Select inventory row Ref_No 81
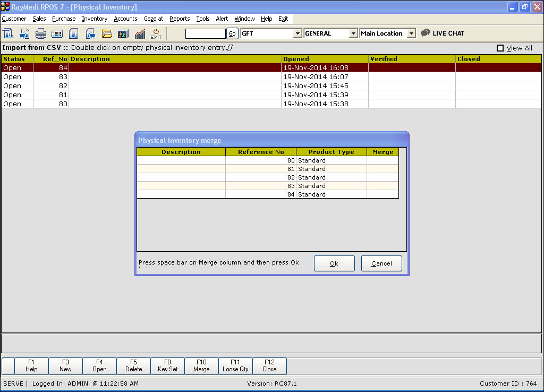Screen dimensions: 544x392 (x=271, y=95)
